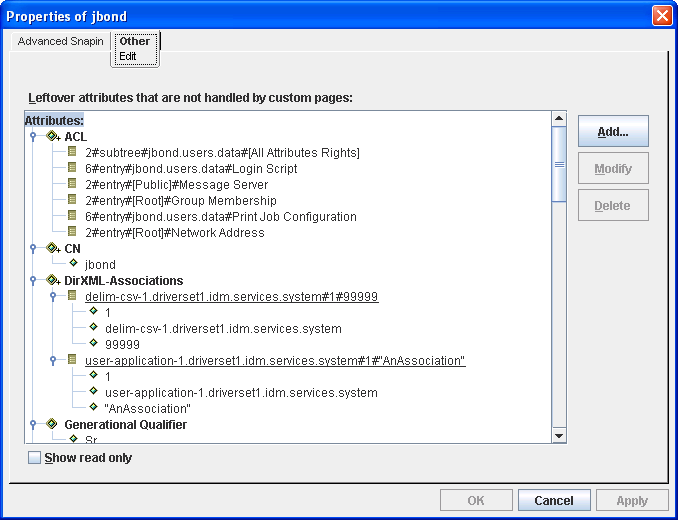Collapse the delim-csv-1 association node
The image size is (678, 520).
tap(53, 297)
